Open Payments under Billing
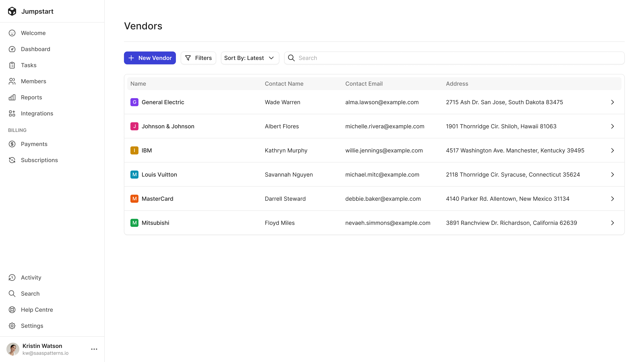644x362 pixels. pyautogui.click(x=34, y=144)
